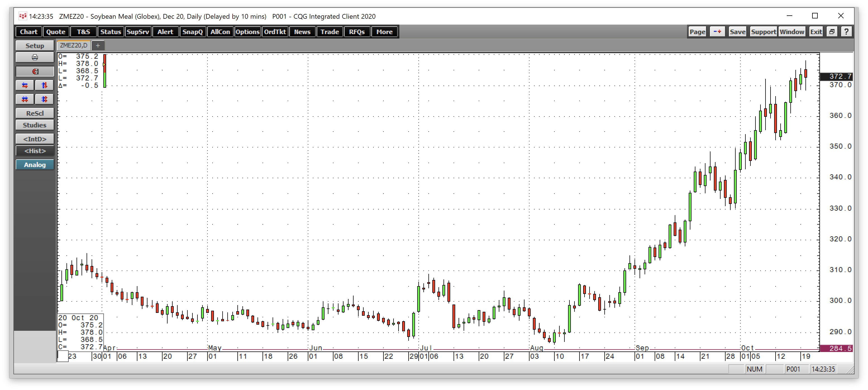Expand the AllCon menu item

pyautogui.click(x=219, y=32)
